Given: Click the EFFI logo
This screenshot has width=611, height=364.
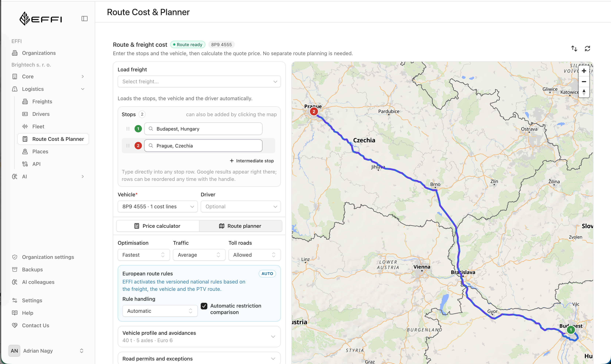Looking at the screenshot, I should pos(41,19).
